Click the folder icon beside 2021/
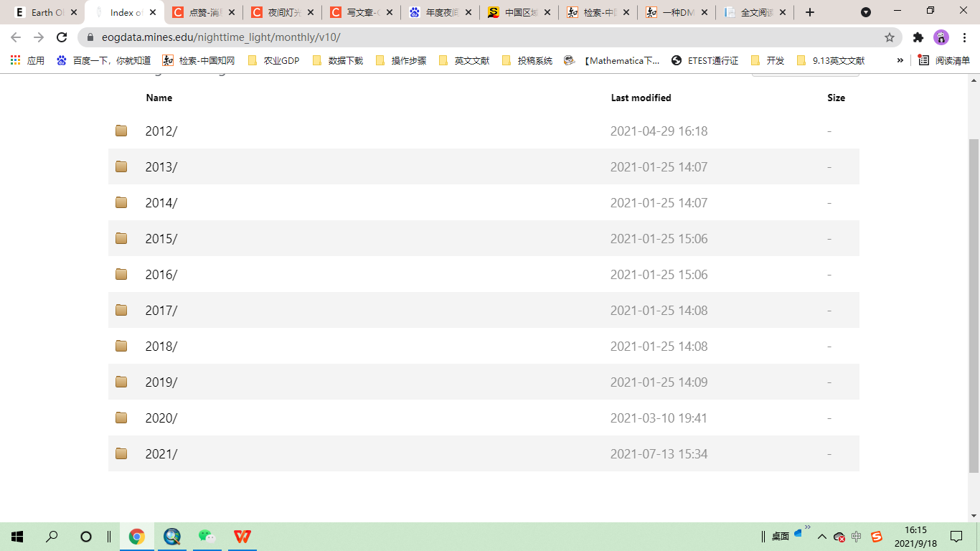Screen dimensions: 980x551 121,453
